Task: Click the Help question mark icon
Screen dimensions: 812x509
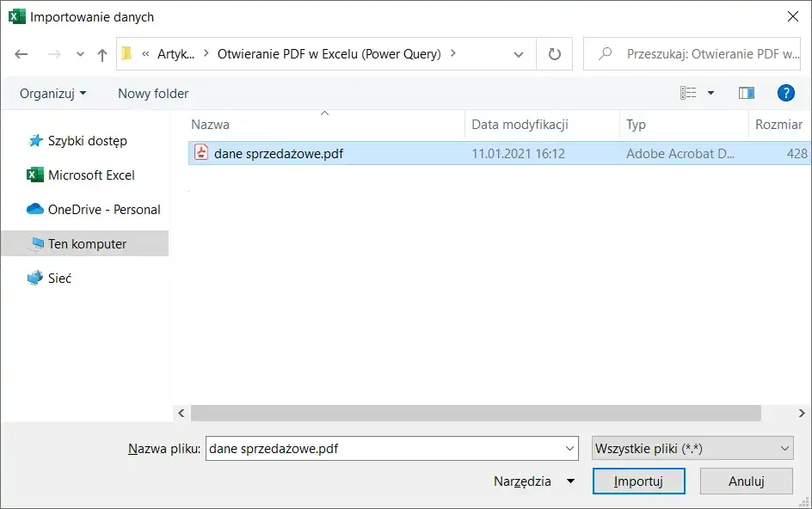Action: coord(786,93)
